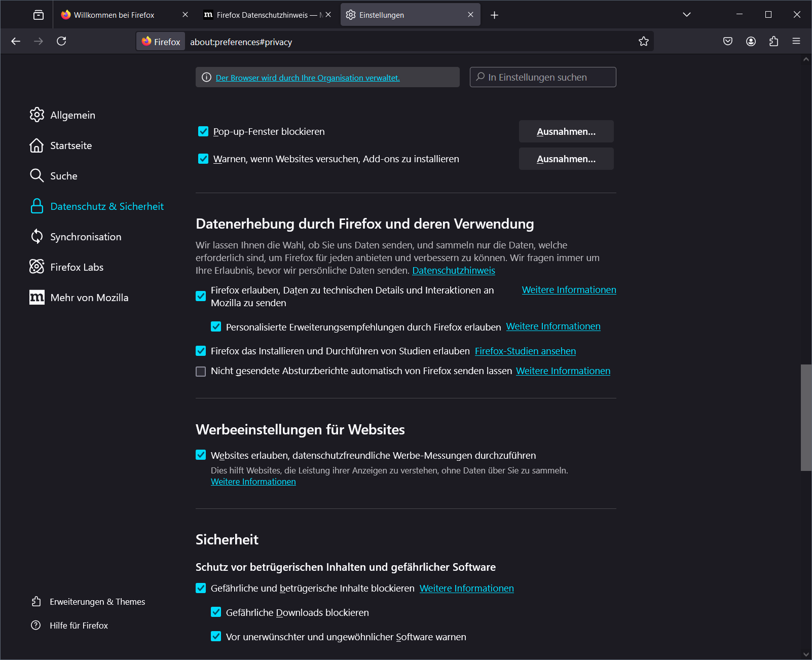This screenshot has height=660, width=812.
Task: Open the Suche settings category
Action: click(54, 176)
